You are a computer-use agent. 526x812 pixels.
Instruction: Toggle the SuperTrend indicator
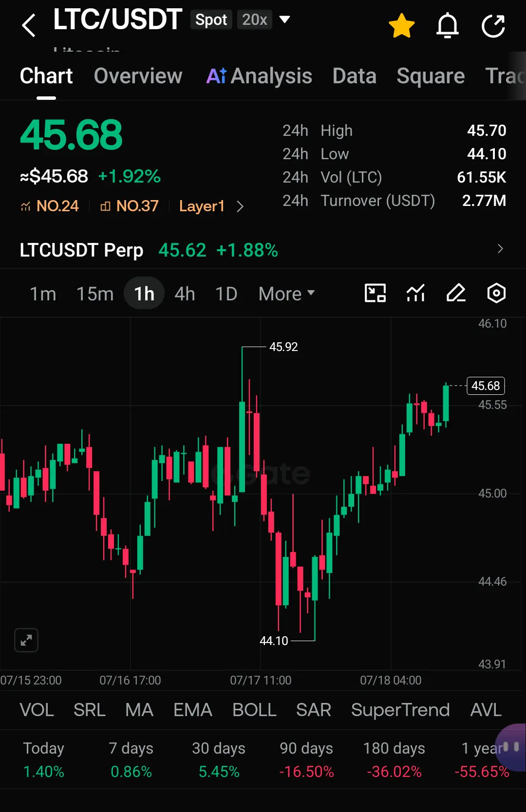tap(400, 710)
